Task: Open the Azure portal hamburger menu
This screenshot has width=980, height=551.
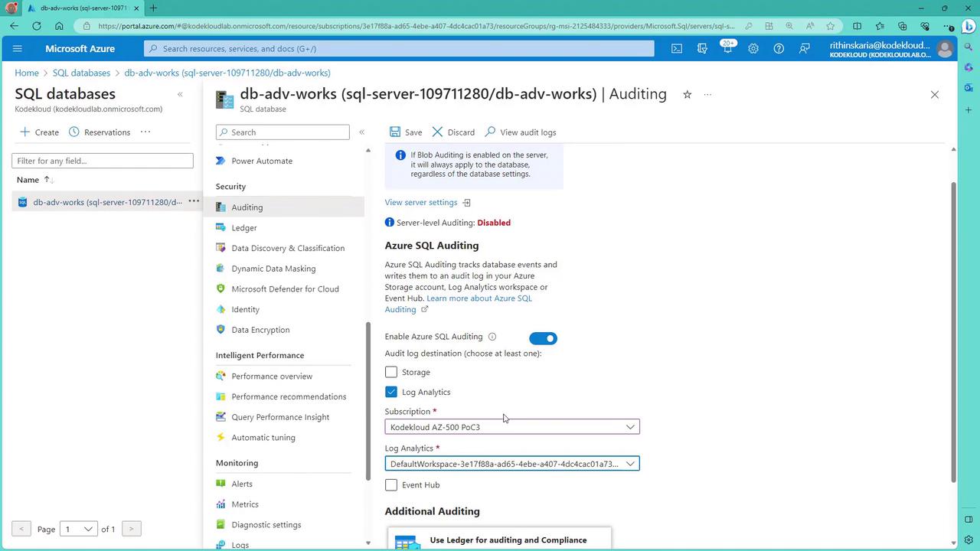Action: [18, 49]
